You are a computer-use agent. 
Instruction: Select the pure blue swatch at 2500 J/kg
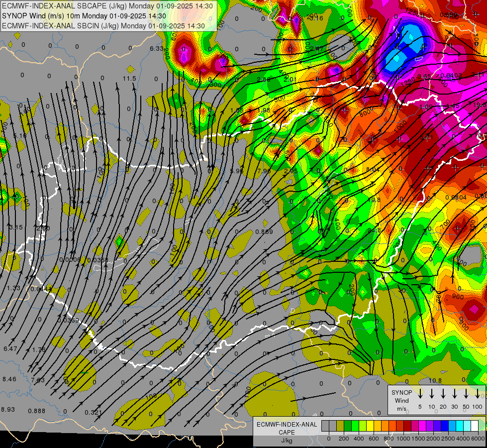[445, 426]
